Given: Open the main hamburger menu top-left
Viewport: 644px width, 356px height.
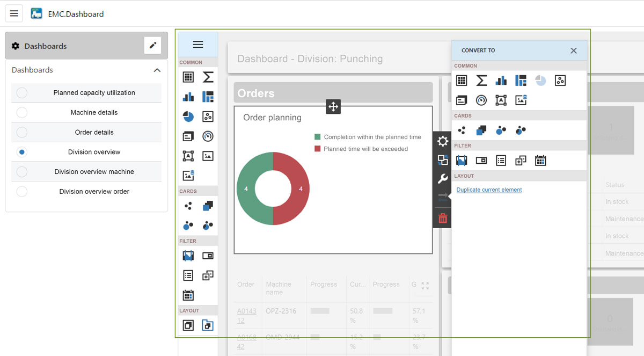Looking at the screenshot, I should point(14,13).
